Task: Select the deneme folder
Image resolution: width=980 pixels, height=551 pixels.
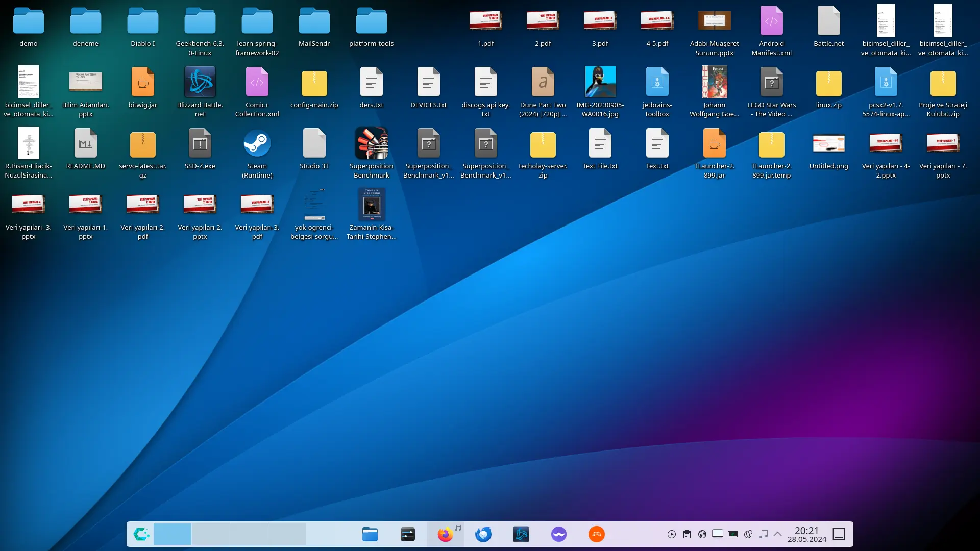Action: pos(86,28)
